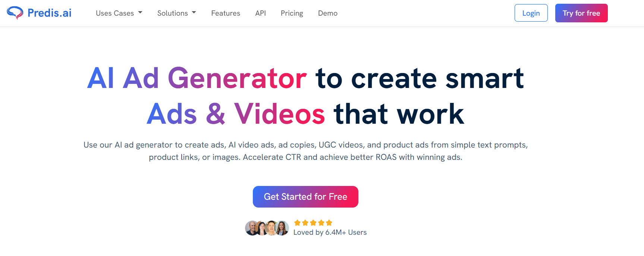Open the Demo nav link

328,13
